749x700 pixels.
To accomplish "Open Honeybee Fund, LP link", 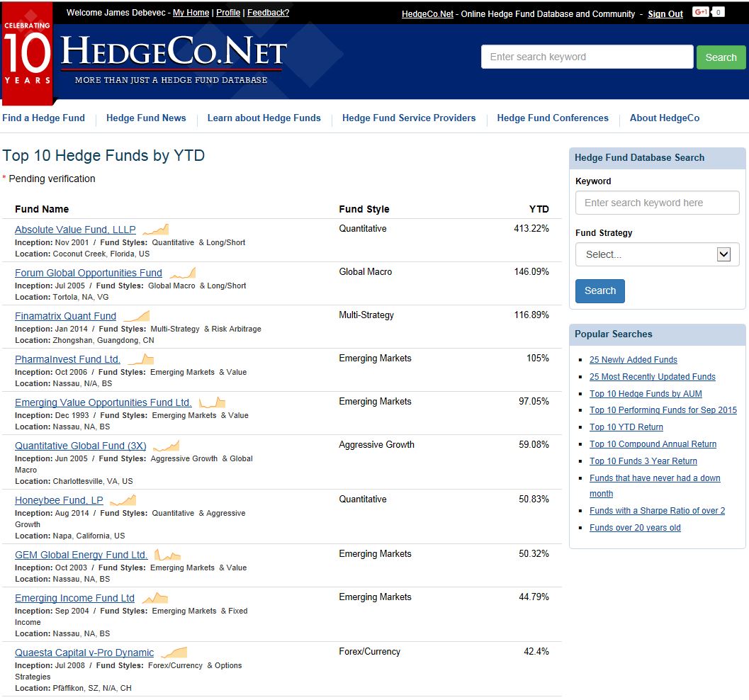I will pos(59,500).
